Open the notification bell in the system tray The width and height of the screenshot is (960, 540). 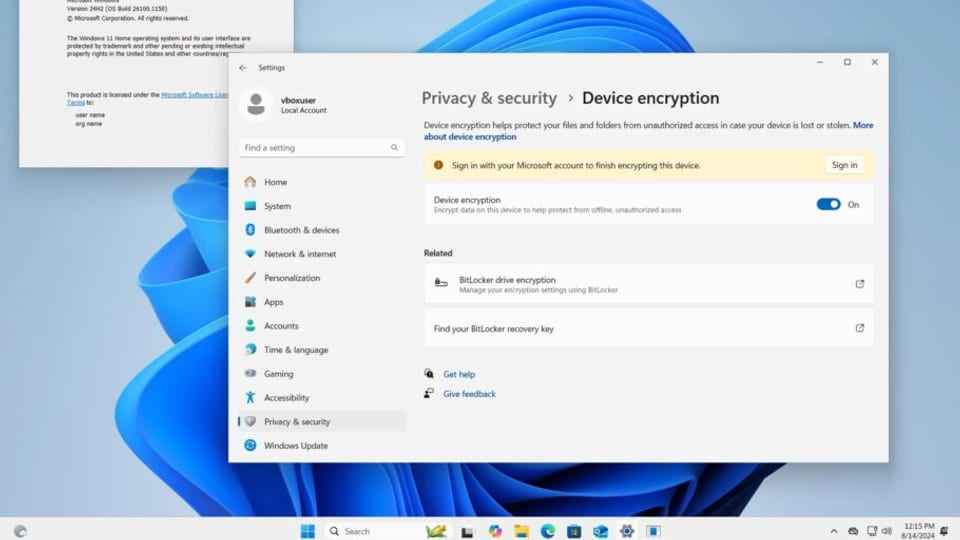(944, 531)
